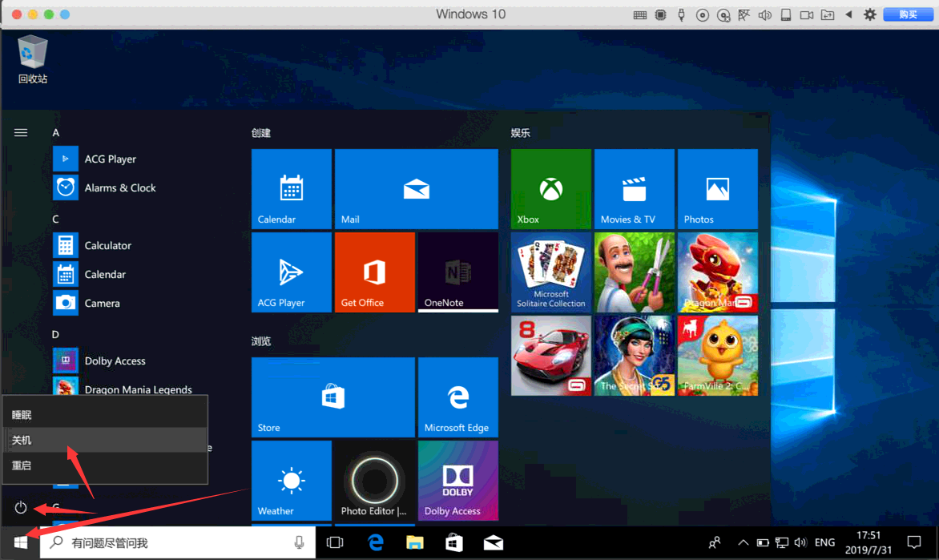Screen dimensions: 939x560
Task: Open the Calendar tile
Action: click(x=291, y=188)
